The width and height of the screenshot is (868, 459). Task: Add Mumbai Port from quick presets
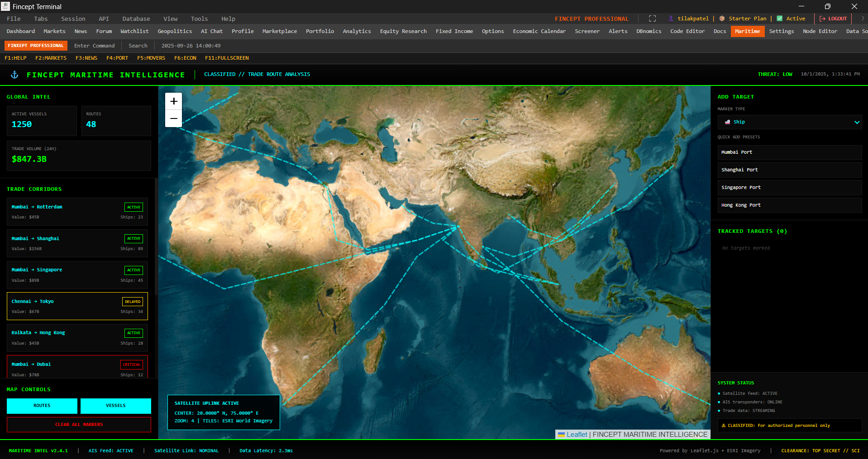[x=789, y=152]
